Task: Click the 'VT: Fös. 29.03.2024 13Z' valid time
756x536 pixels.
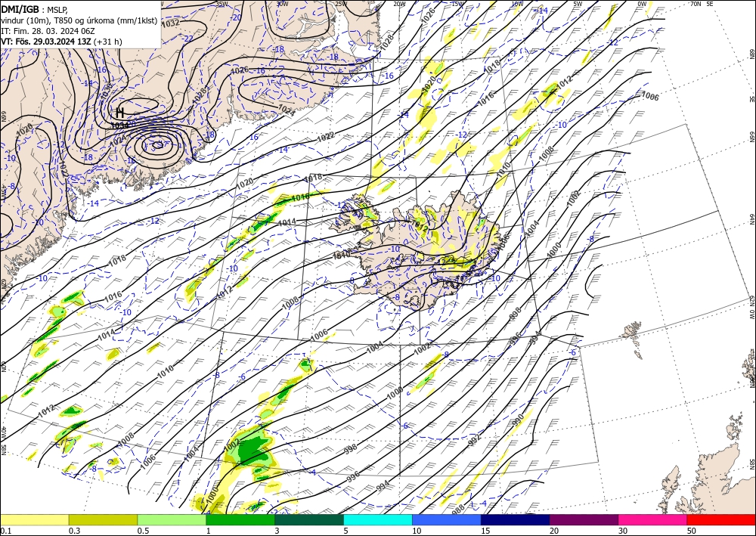Action: pyautogui.click(x=46, y=42)
